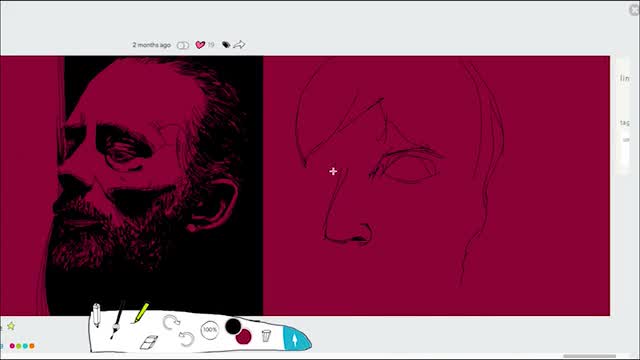The width and height of the screenshot is (640, 360).
Task: Click the yellow star favorite icon
Action: [11, 326]
